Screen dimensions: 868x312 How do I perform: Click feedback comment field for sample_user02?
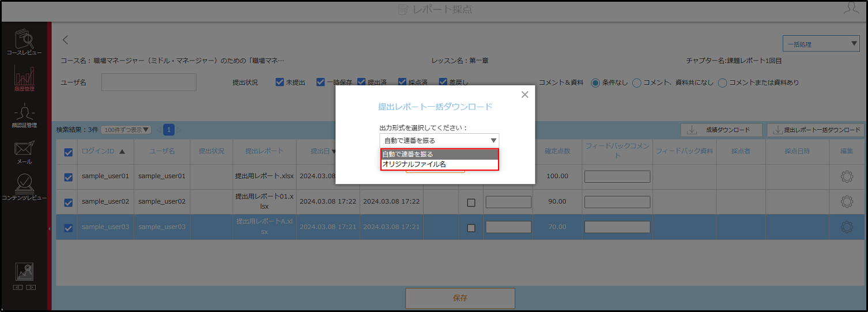617,202
